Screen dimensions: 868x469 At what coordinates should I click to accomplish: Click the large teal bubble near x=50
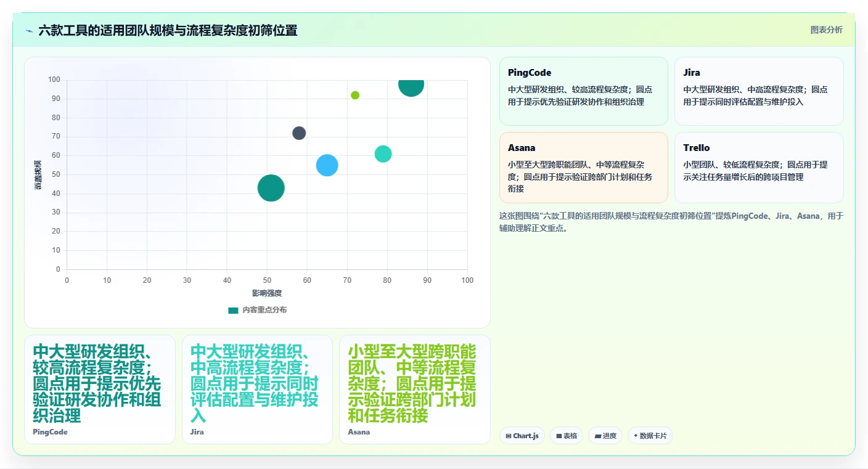click(271, 188)
